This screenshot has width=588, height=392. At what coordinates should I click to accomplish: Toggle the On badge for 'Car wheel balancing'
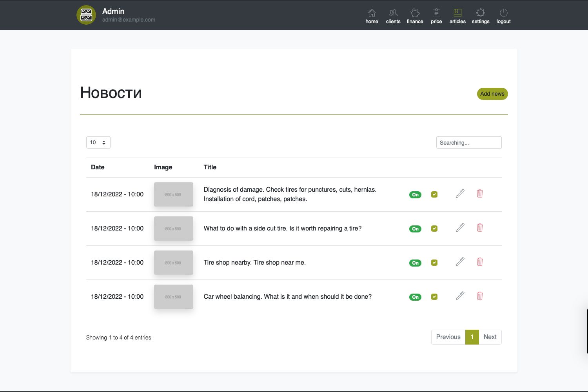coord(415,297)
